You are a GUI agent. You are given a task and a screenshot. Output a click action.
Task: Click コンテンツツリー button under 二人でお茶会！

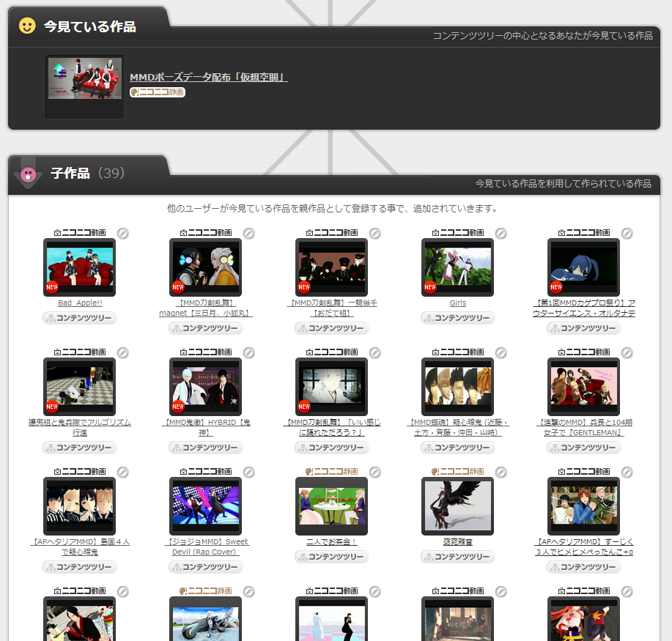[x=332, y=557]
